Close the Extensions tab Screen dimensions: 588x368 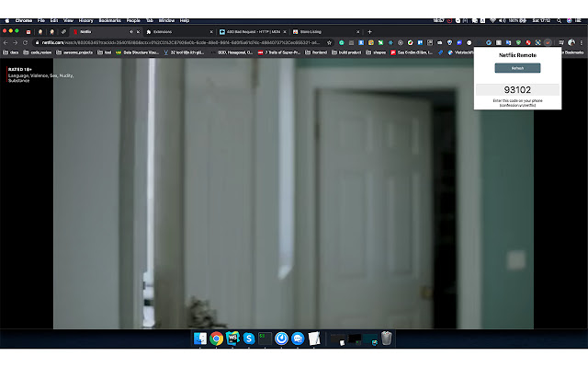[x=211, y=32]
